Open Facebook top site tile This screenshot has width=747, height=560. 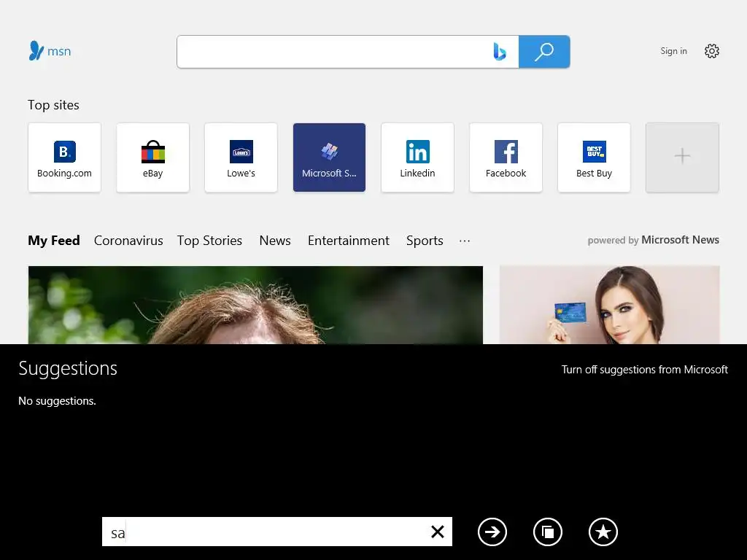pos(506,157)
